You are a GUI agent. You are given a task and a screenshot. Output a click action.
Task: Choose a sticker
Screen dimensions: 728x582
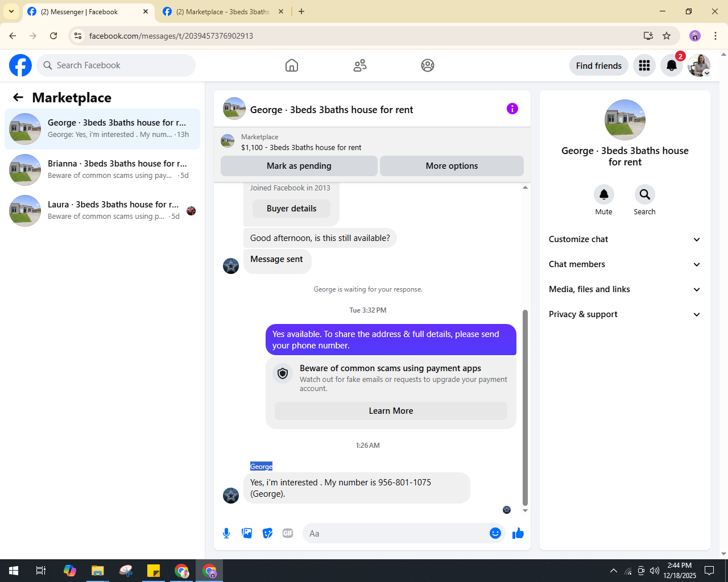click(x=267, y=533)
